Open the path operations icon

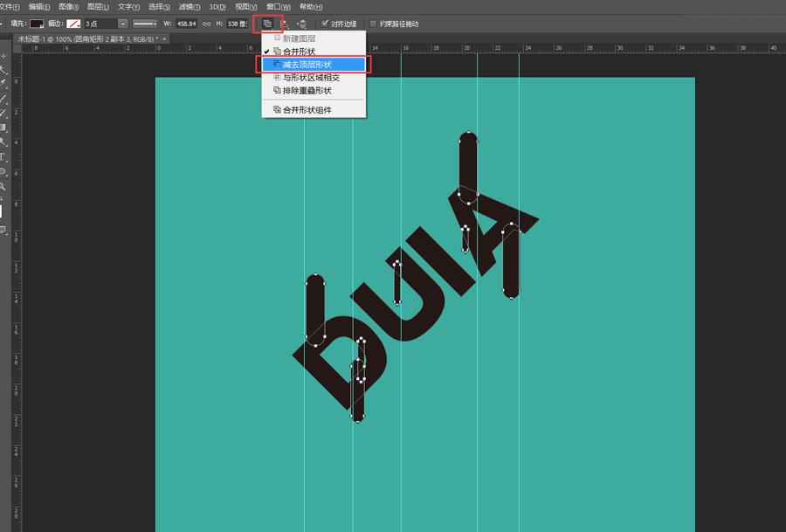pyautogui.click(x=268, y=24)
